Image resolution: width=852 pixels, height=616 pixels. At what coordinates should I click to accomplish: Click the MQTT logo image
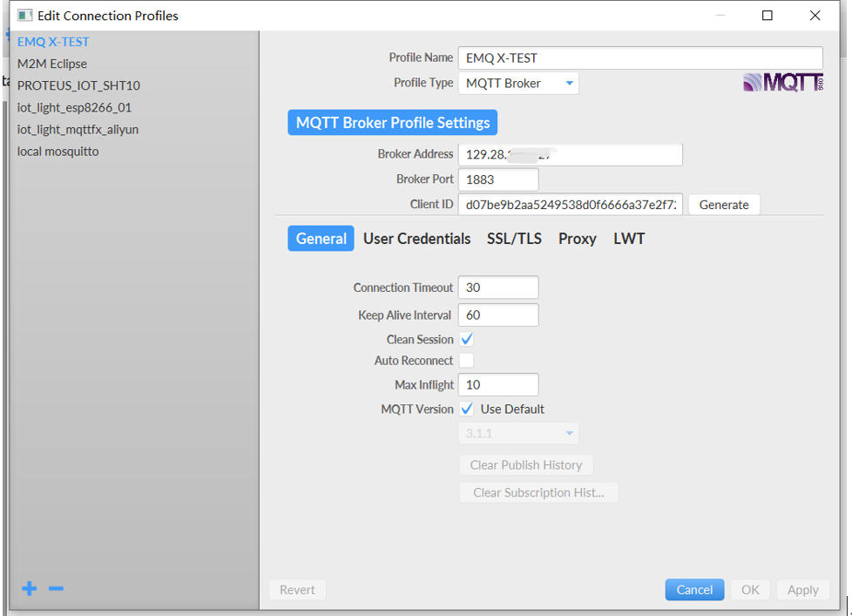coord(781,81)
